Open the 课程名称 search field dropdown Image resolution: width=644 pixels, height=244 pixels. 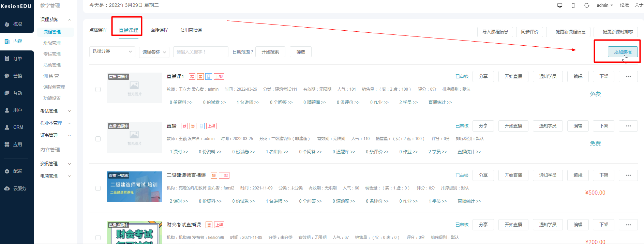pyautogui.click(x=154, y=52)
